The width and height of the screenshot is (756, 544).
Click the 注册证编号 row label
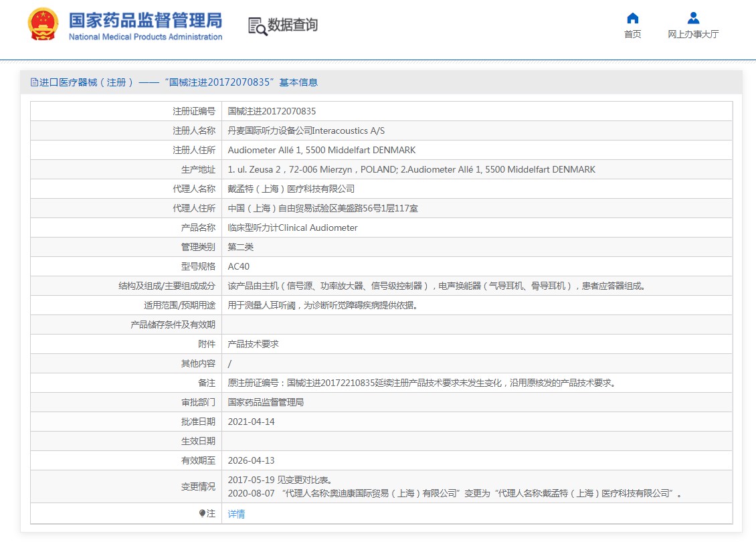[194, 111]
